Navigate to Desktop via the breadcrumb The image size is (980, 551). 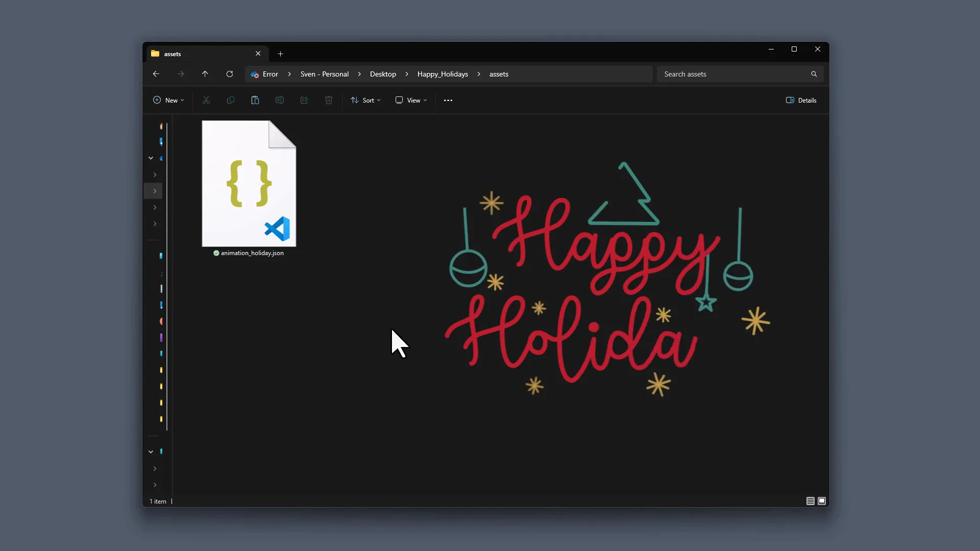(383, 74)
